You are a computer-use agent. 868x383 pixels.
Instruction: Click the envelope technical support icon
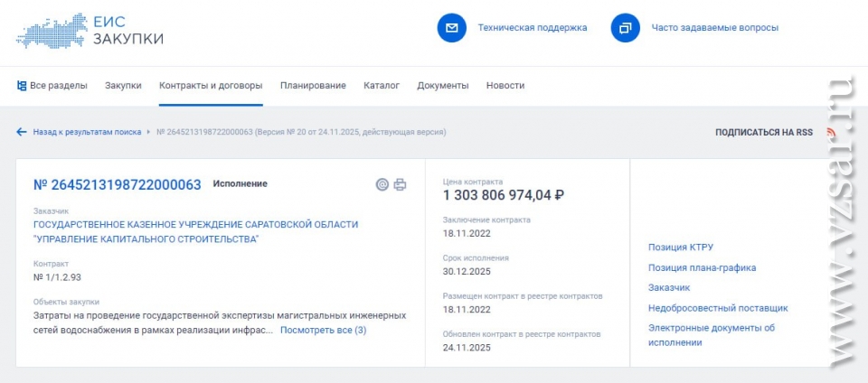click(x=451, y=28)
